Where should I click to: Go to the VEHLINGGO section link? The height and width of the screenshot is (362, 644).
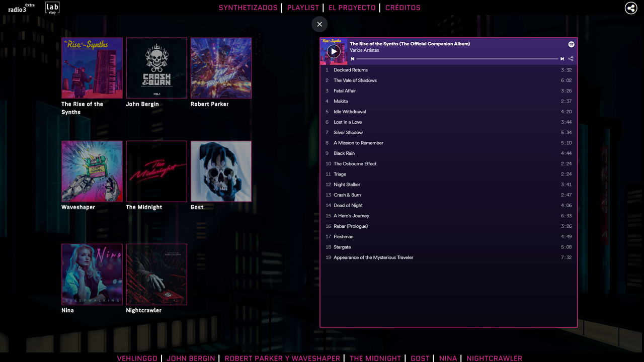(137, 358)
